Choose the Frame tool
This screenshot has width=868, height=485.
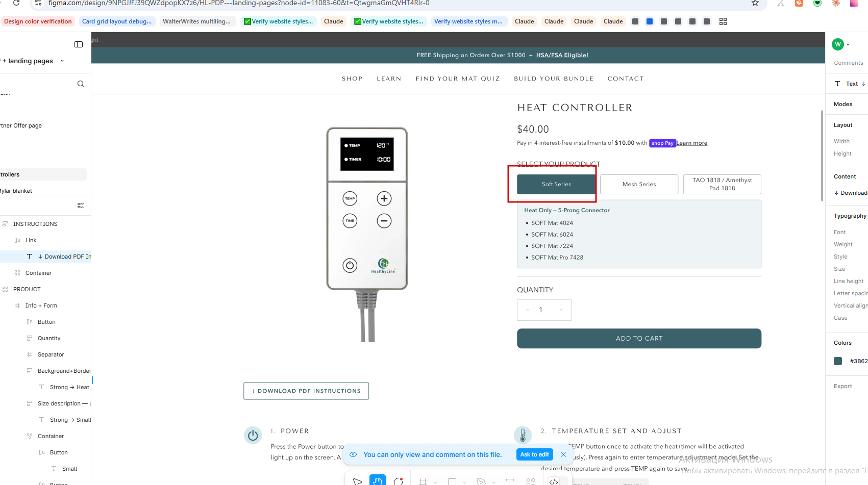423,481
